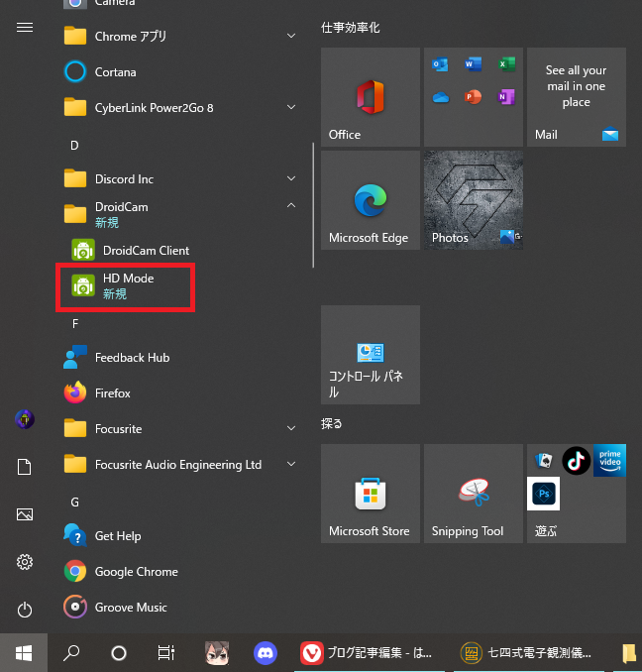Open Prime Video in the 遊ぶ group
This screenshot has width=642, height=672.
(609, 461)
